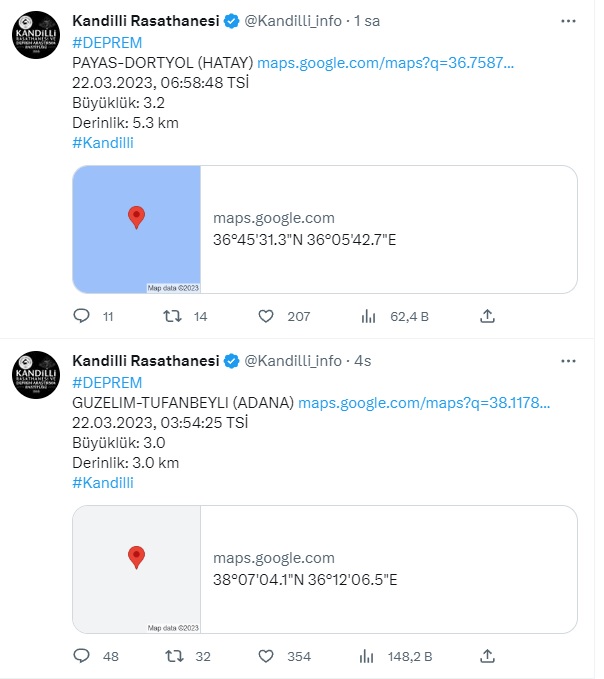Open the maps link with q=38.1178
Screen dimensions: 604x679
(x=424, y=403)
